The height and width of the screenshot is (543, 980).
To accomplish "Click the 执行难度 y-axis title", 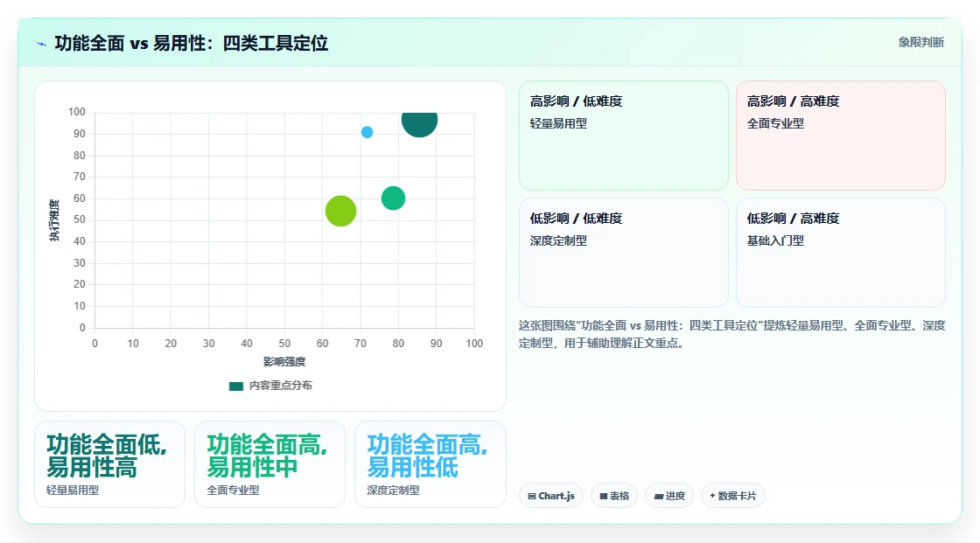I will [x=54, y=220].
